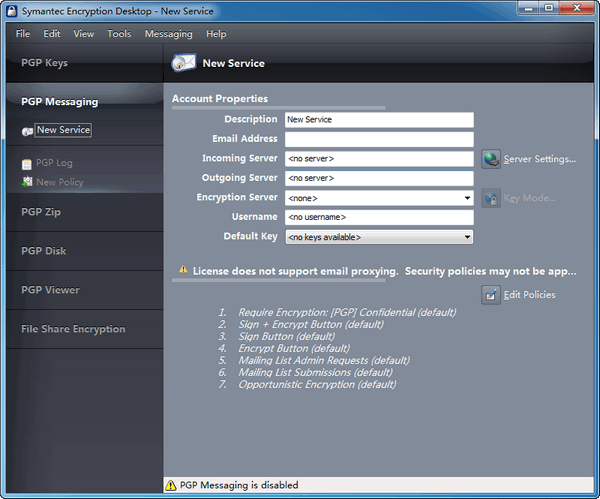Open the Messaging menu
This screenshot has height=499, width=600.
[x=168, y=34]
